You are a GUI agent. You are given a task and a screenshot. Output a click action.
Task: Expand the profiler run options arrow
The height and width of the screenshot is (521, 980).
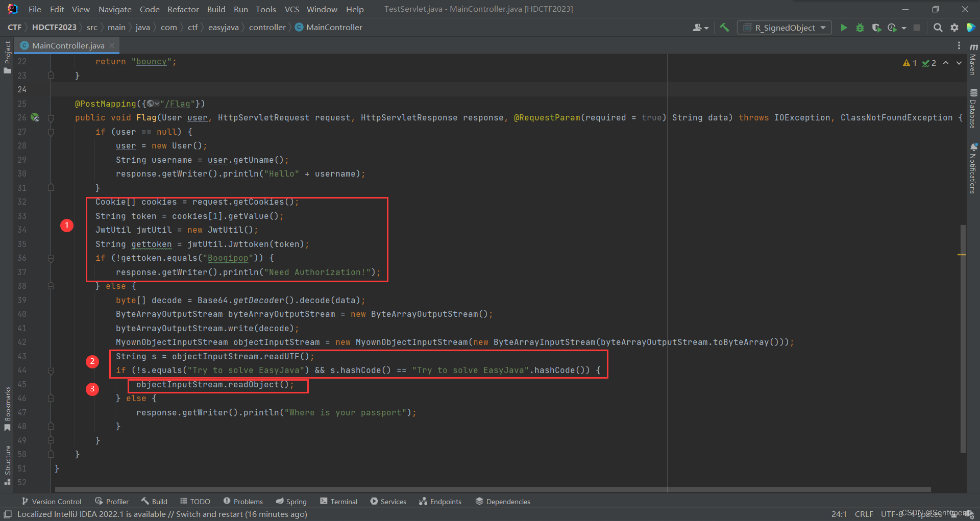(904, 28)
